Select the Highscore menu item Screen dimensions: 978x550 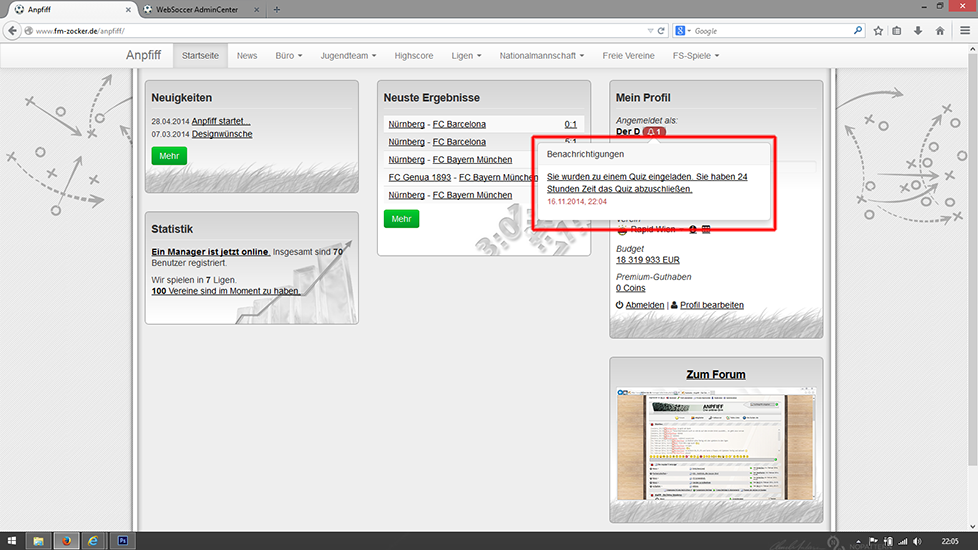[x=414, y=56]
